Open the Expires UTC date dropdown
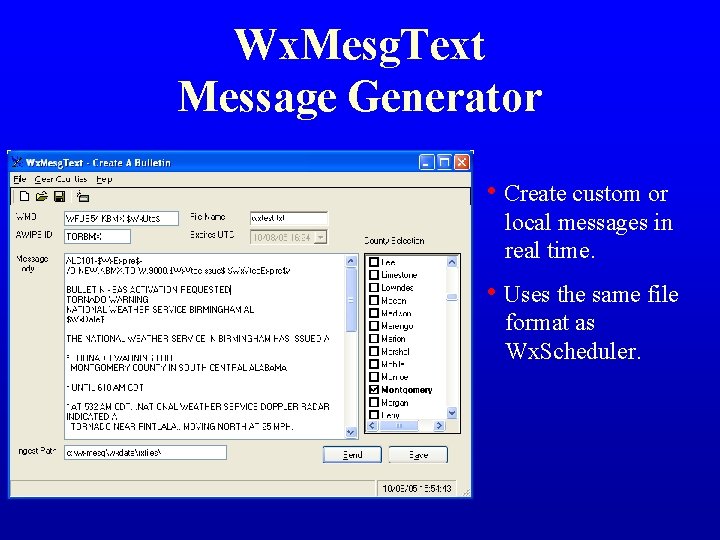This screenshot has width=720, height=540. [321, 237]
